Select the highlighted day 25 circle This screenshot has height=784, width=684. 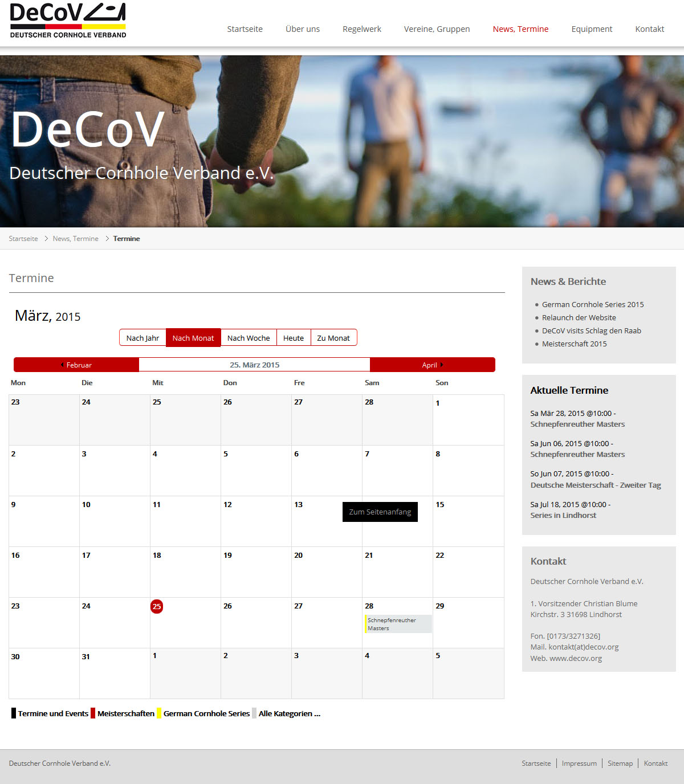click(x=157, y=606)
